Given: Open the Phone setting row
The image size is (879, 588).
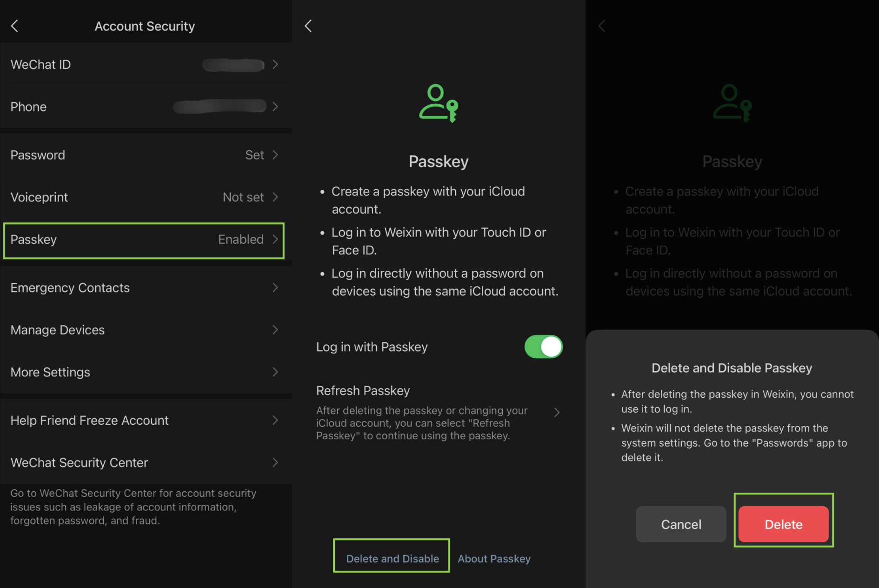Looking at the screenshot, I should (x=144, y=107).
